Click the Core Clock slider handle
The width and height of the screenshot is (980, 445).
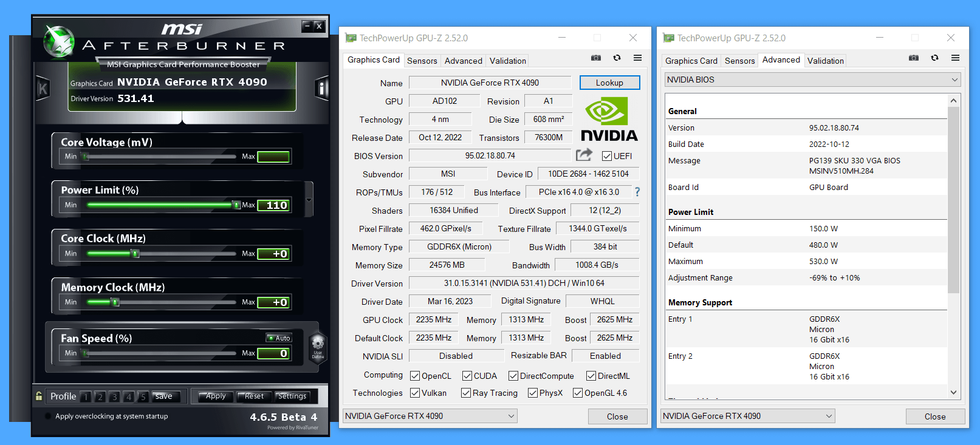[136, 254]
